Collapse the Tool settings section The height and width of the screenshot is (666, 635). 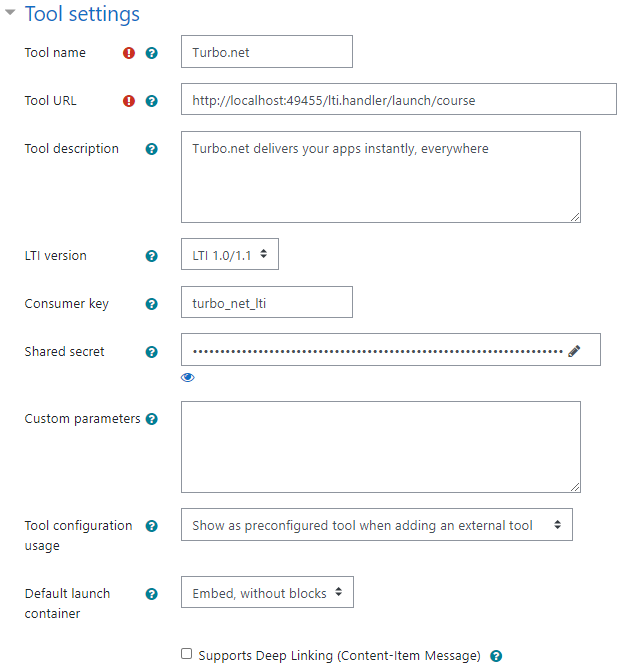[x=11, y=14]
